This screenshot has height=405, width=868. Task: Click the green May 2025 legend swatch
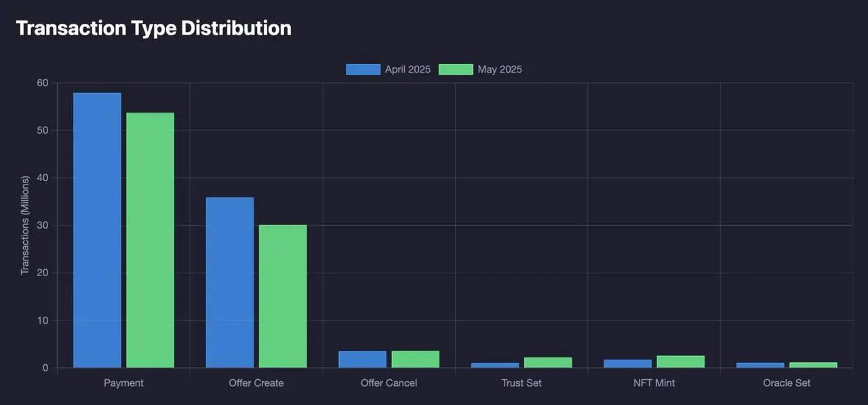click(456, 69)
